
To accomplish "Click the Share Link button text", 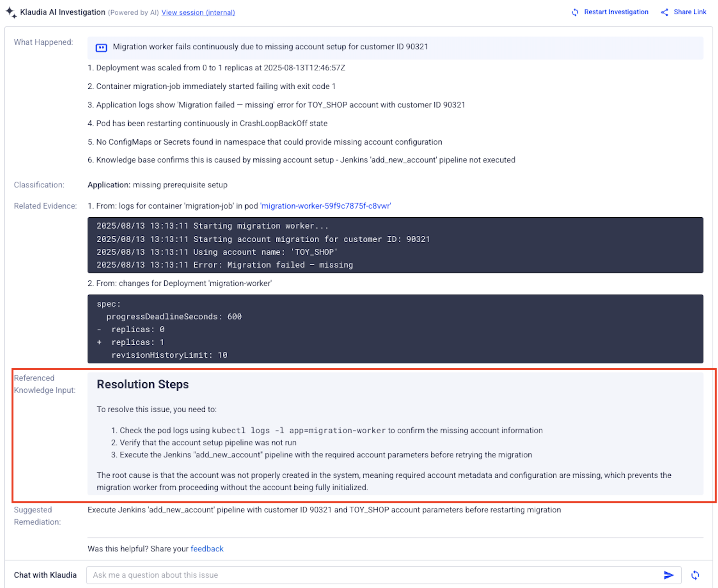I will pyautogui.click(x=690, y=12).
